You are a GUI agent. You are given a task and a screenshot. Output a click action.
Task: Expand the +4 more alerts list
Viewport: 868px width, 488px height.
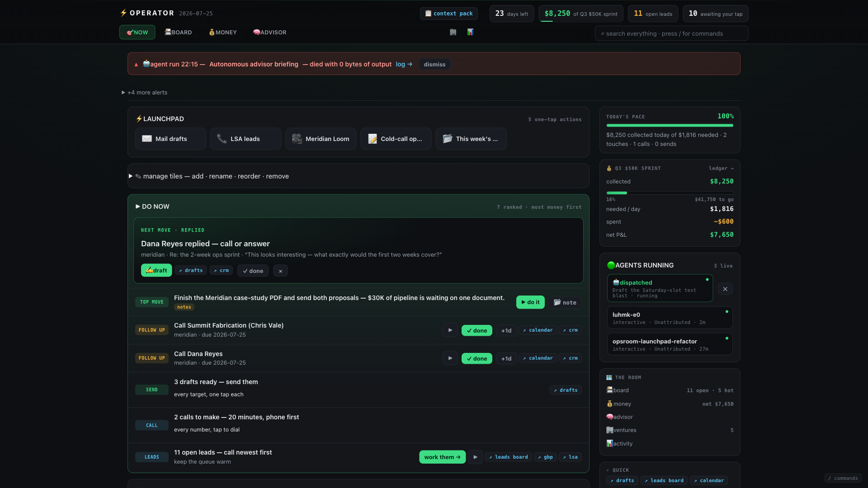145,93
